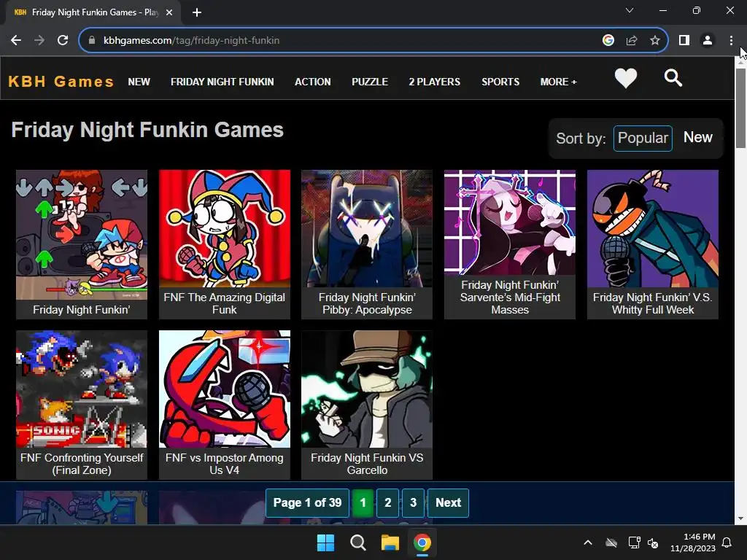This screenshot has height=560, width=747.
Task: Open the NEW menu item
Action: click(x=139, y=82)
